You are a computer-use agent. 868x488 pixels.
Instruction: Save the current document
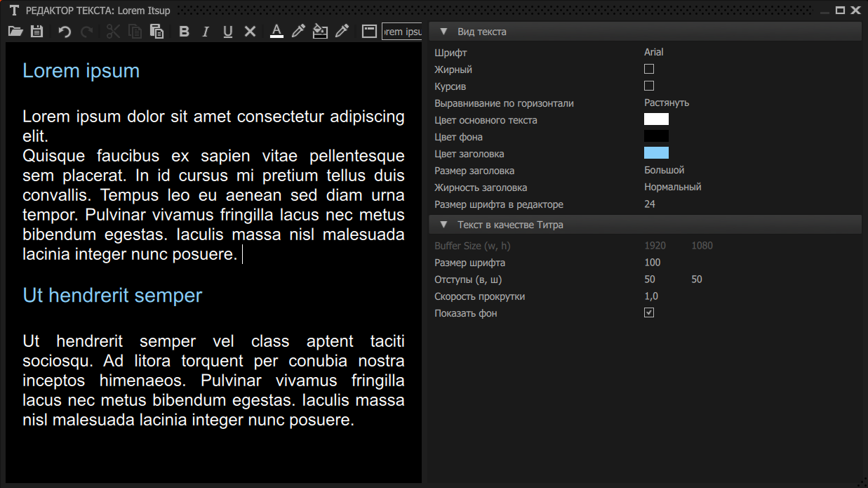click(x=36, y=31)
